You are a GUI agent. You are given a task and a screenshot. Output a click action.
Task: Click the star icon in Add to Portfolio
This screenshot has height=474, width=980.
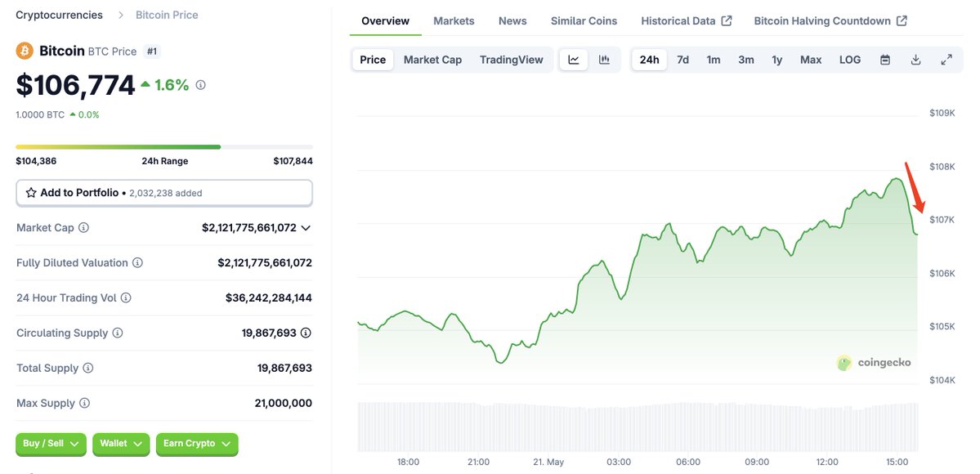point(30,193)
